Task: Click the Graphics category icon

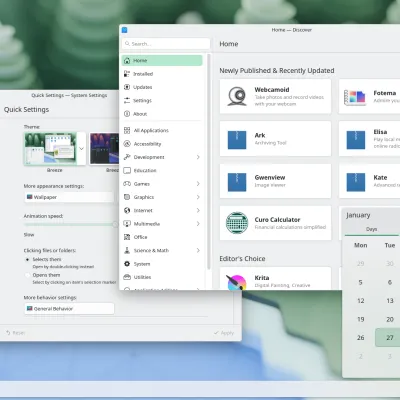Action: tap(127, 197)
